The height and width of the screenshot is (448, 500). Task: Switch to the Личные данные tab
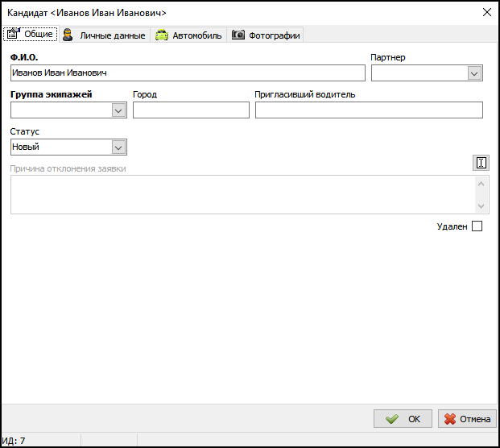click(x=111, y=35)
